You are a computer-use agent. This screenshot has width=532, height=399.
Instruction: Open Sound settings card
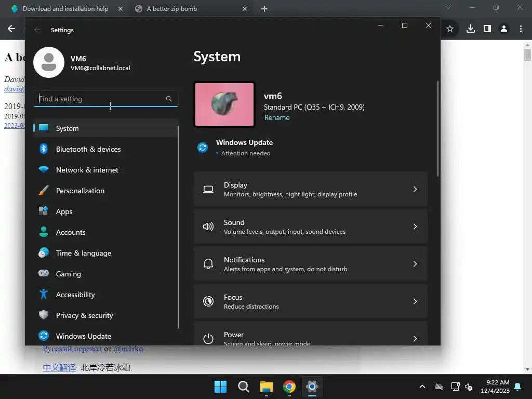[x=311, y=227]
